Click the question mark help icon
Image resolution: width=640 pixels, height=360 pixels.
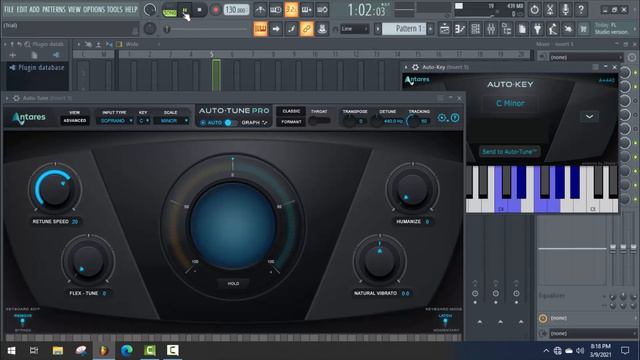tap(581, 9)
